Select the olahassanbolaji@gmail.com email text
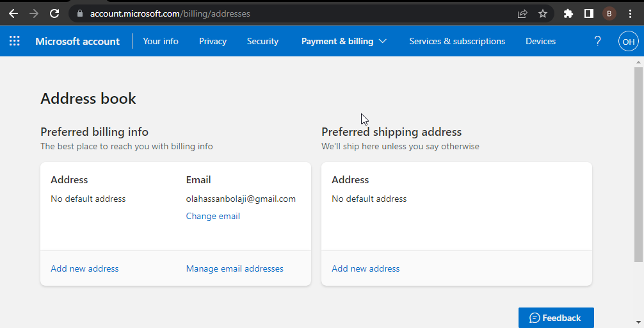 241,199
